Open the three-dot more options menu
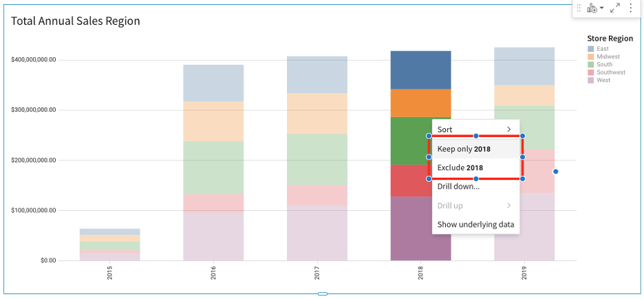The height and width of the screenshot is (299, 644). click(630, 8)
